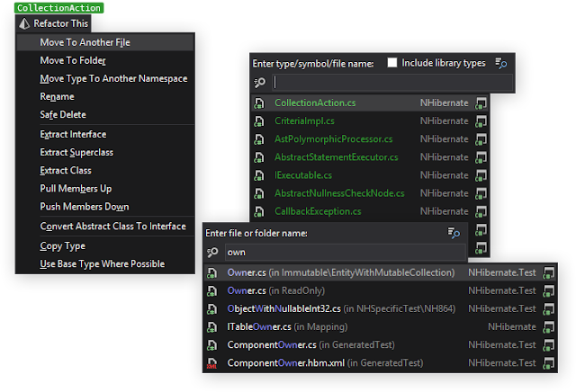Click the Refactor This pyramid icon
576x392 pixels.
[25, 23]
